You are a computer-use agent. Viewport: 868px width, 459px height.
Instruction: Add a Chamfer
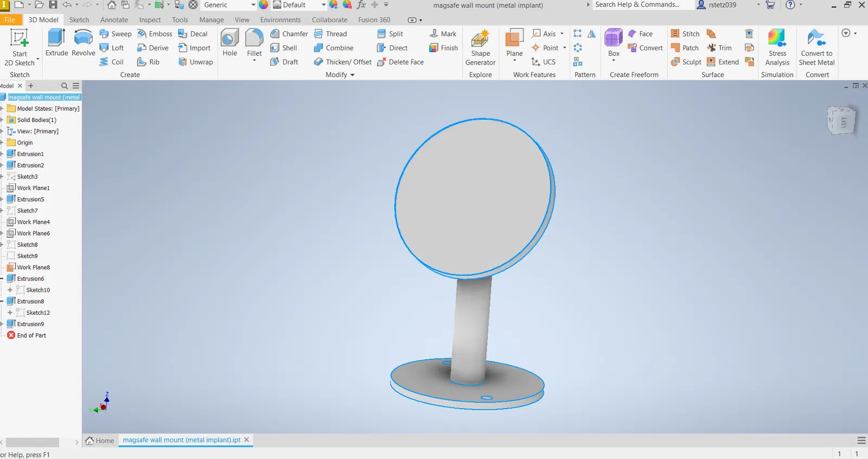tap(289, 34)
